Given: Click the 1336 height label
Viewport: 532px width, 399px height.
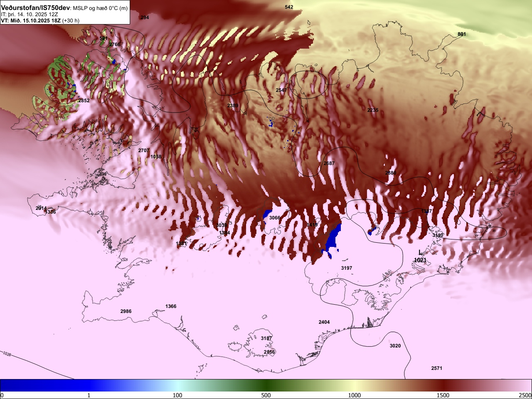Looking at the screenshot, I should click(x=50, y=212).
